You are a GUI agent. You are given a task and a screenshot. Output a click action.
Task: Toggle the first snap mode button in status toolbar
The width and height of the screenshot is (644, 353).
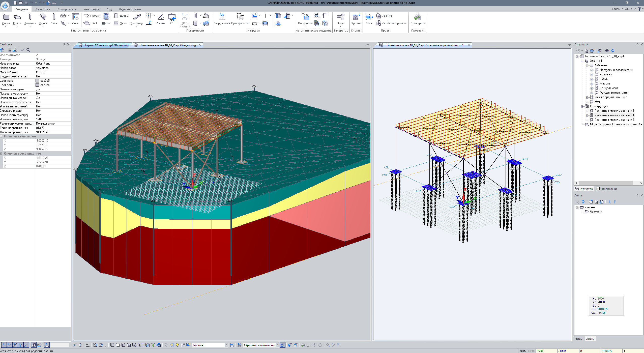point(4,345)
